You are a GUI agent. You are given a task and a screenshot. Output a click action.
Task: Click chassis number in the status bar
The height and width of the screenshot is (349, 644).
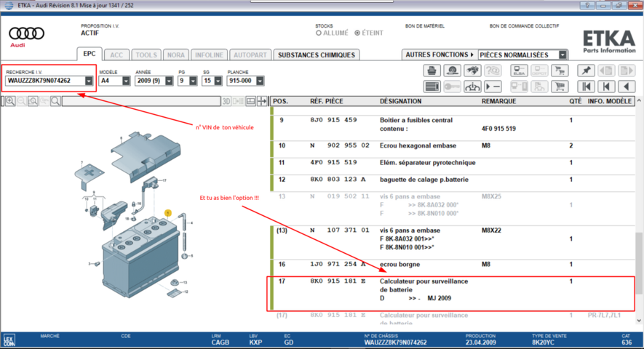[395, 342]
